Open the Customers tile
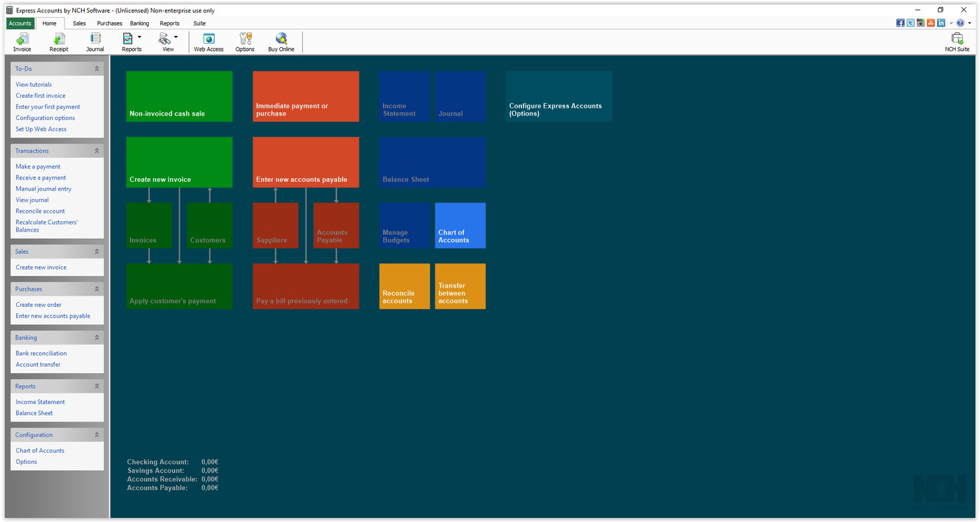 [x=209, y=226]
